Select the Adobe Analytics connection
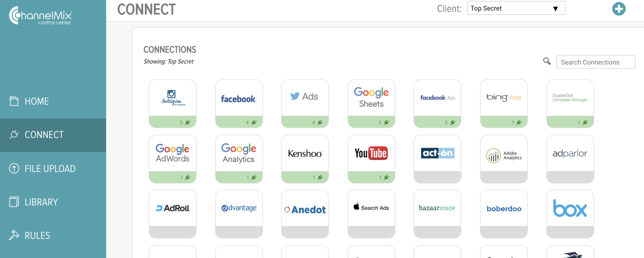The image size is (644, 258). click(504, 159)
